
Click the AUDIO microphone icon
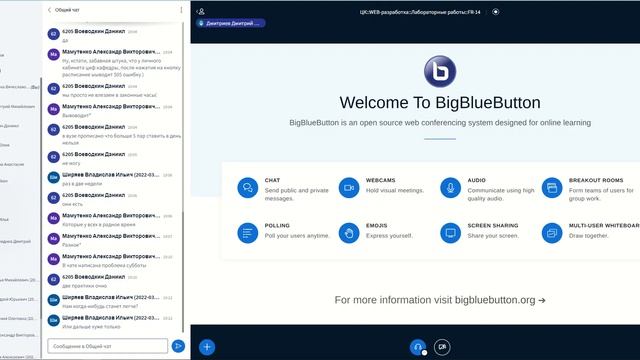click(451, 188)
